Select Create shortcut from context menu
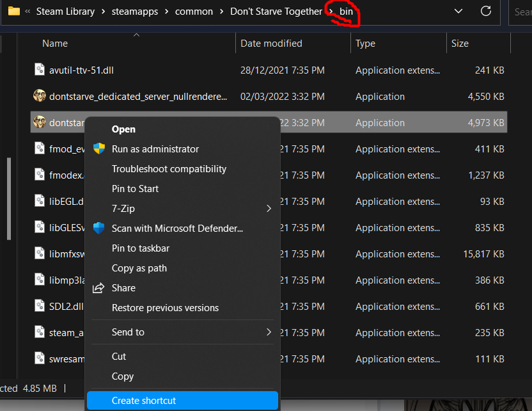 tap(144, 401)
